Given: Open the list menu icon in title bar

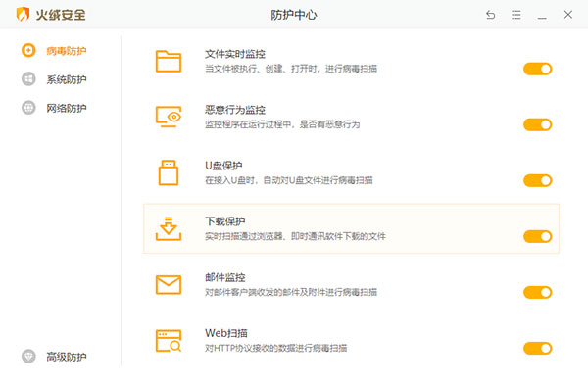Looking at the screenshot, I should coord(516,15).
